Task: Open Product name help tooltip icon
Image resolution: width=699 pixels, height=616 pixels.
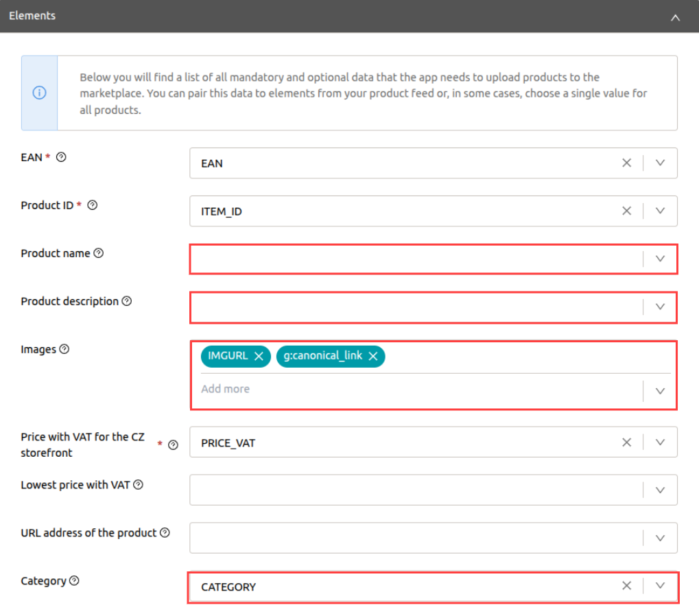Action: pyautogui.click(x=99, y=253)
